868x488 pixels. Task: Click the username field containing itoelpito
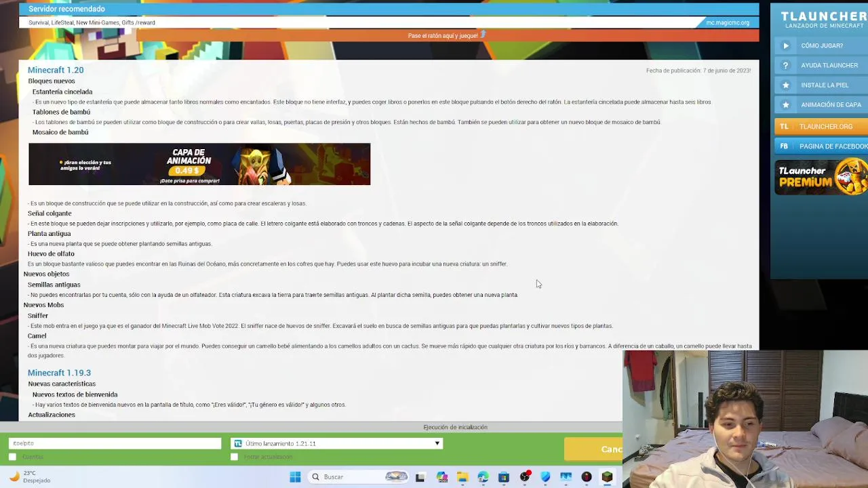[115, 443]
